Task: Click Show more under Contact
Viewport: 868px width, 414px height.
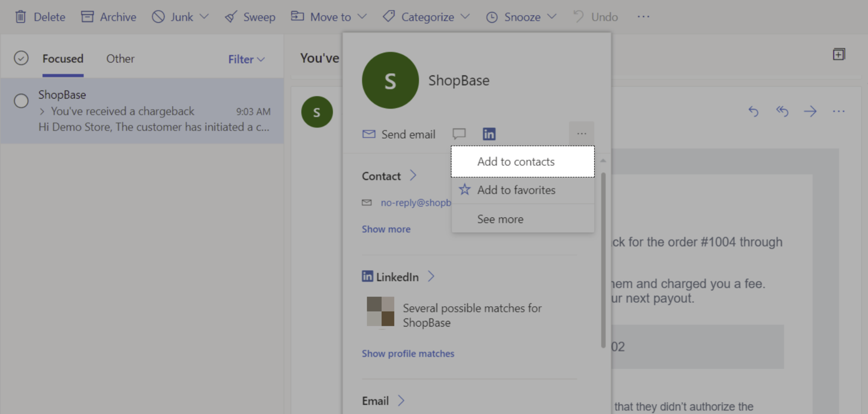Action: click(x=386, y=229)
